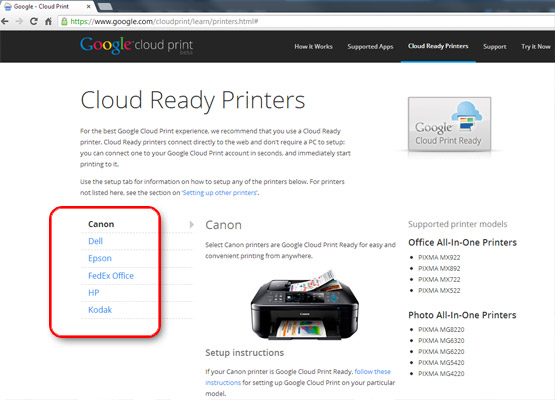Open the Support menu item
Screen dimensions: 555x400
(494, 46)
